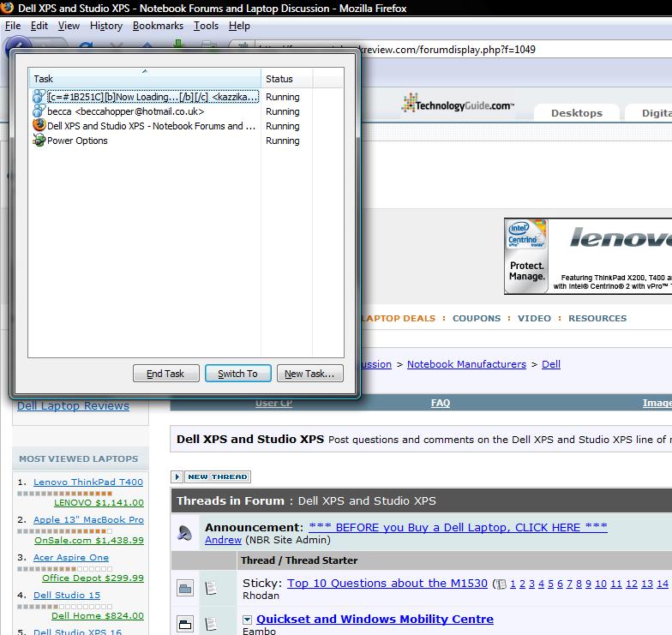Sort task list by Task column
Viewport: 672px width, 635px height.
pos(144,79)
